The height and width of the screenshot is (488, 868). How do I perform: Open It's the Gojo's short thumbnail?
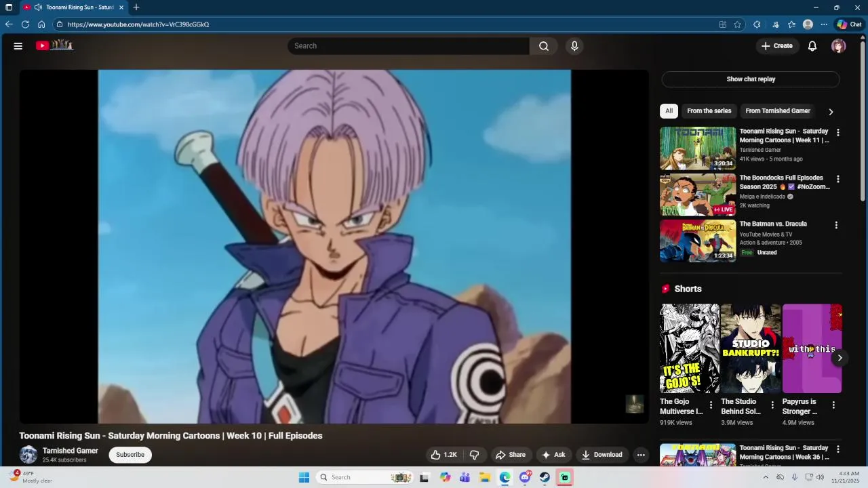690,348
